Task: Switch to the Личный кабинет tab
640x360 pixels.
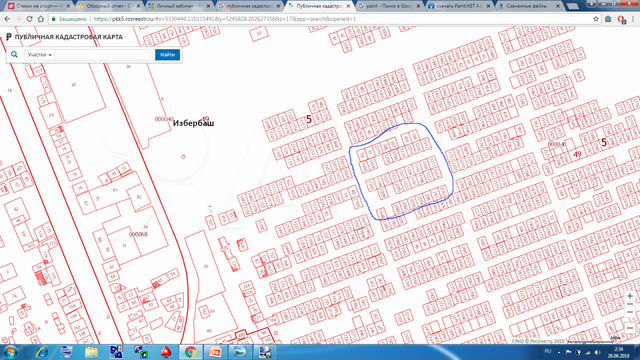Action: point(180,6)
